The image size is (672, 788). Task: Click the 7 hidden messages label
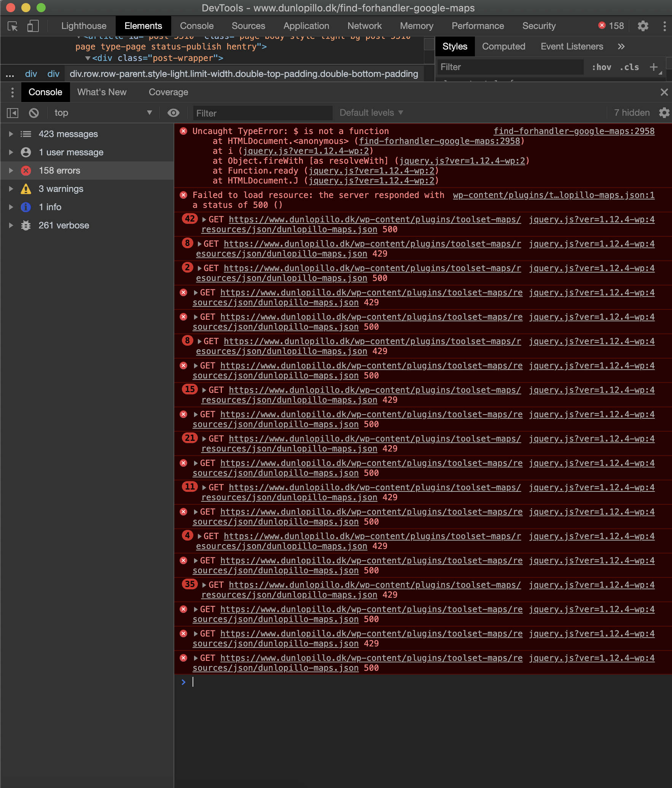[632, 113]
